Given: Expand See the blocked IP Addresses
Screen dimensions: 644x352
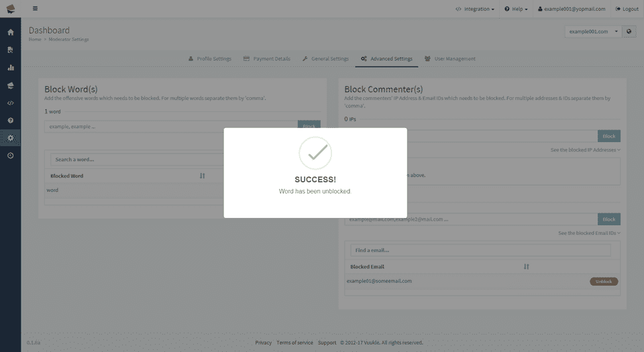Looking at the screenshot, I should tap(585, 150).
